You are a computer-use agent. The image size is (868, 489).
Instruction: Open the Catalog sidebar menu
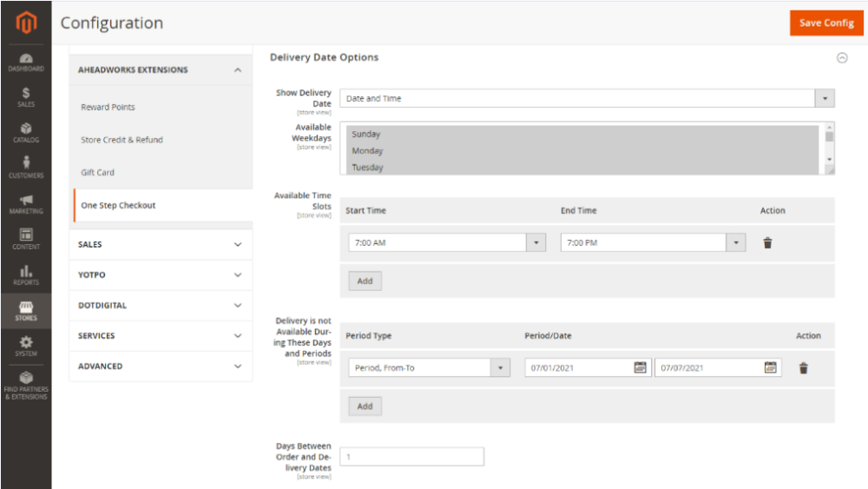26,133
